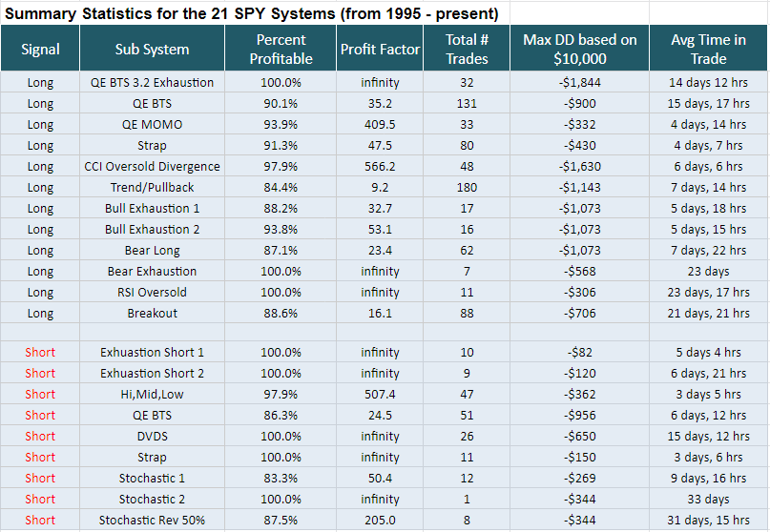770x532 pixels.
Task: Select the Bull Exhaustion 1 cell
Action: (152, 208)
